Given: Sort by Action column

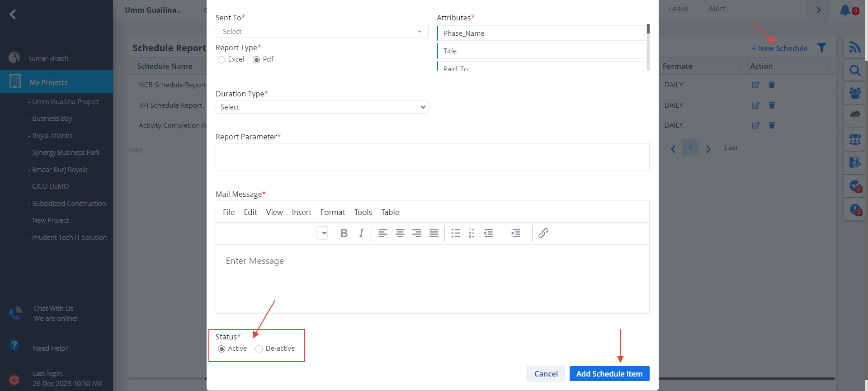Looking at the screenshot, I should click(827, 67).
